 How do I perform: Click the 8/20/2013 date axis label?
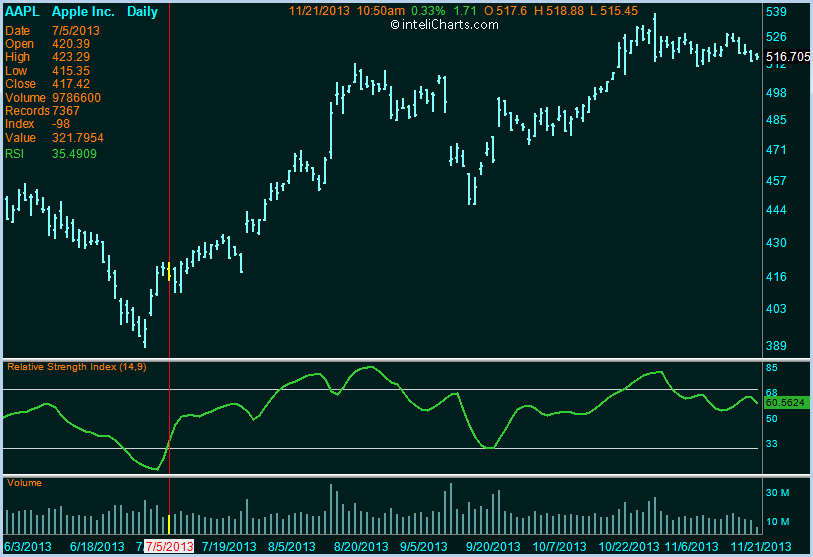361,547
